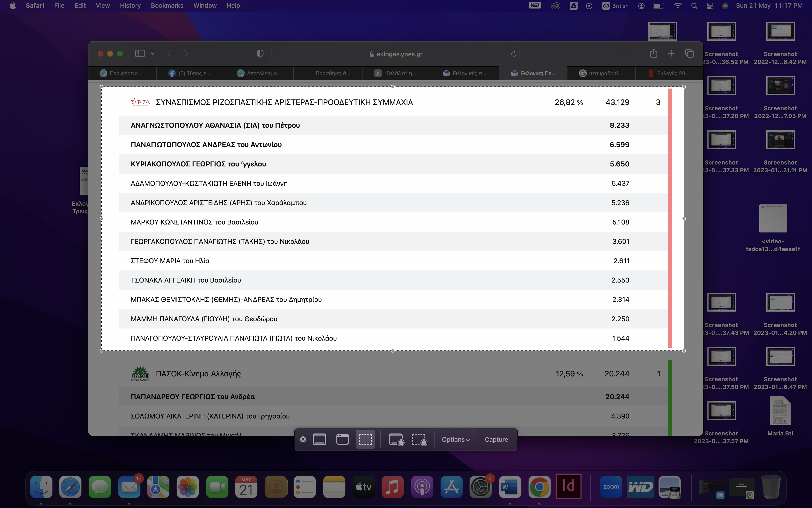Open Microsoft Word from the Dock
Viewport: 812px width, 508px height.
tap(510, 487)
